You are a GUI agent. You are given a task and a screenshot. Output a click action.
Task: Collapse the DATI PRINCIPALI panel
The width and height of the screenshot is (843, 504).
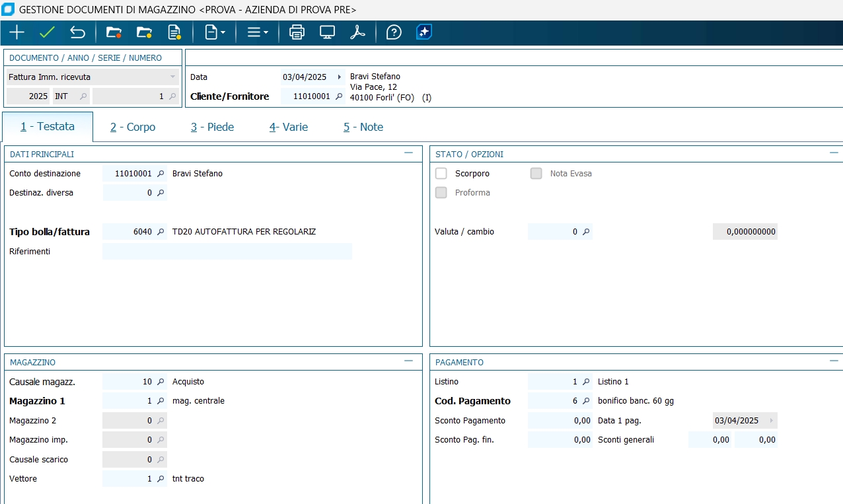click(x=408, y=153)
